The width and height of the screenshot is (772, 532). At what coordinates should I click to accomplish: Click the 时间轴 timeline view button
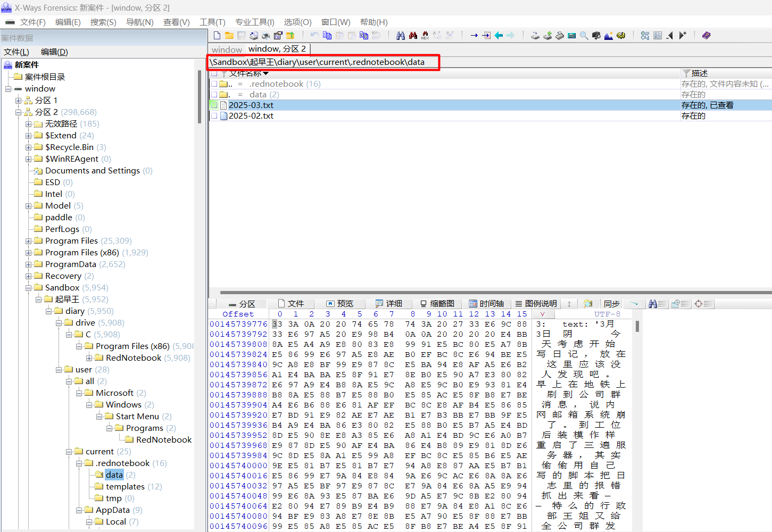point(486,304)
